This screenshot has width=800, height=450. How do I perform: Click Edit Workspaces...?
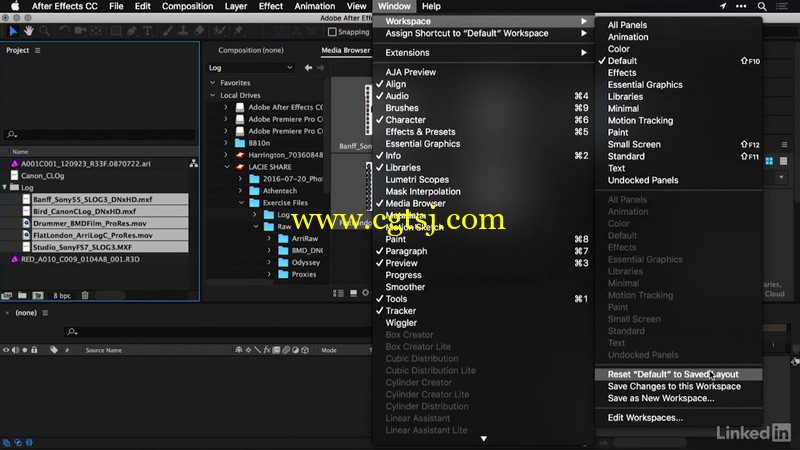tap(679, 417)
